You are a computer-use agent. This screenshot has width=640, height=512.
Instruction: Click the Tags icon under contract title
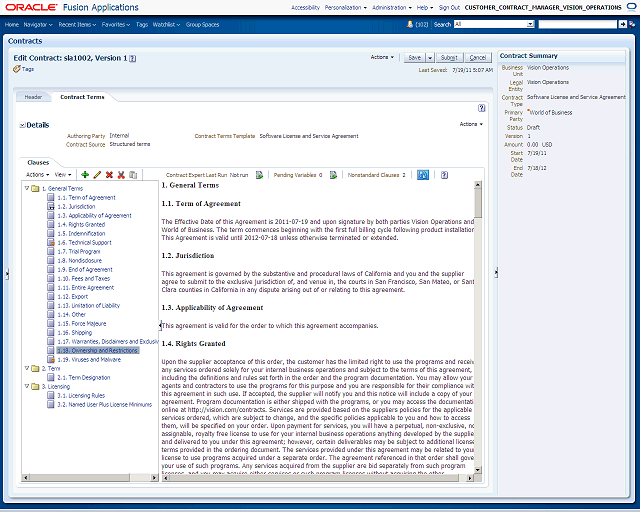tap(17, 69)
